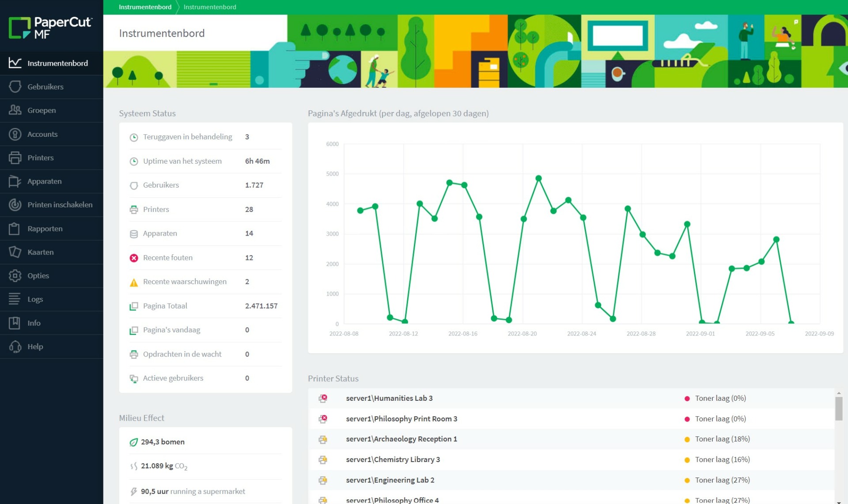This screenshot has height=504, width=848.
Task: Click the error icon beside Philosophy Print Room 3
Action: pyautogui.click(x=323, y=418)
